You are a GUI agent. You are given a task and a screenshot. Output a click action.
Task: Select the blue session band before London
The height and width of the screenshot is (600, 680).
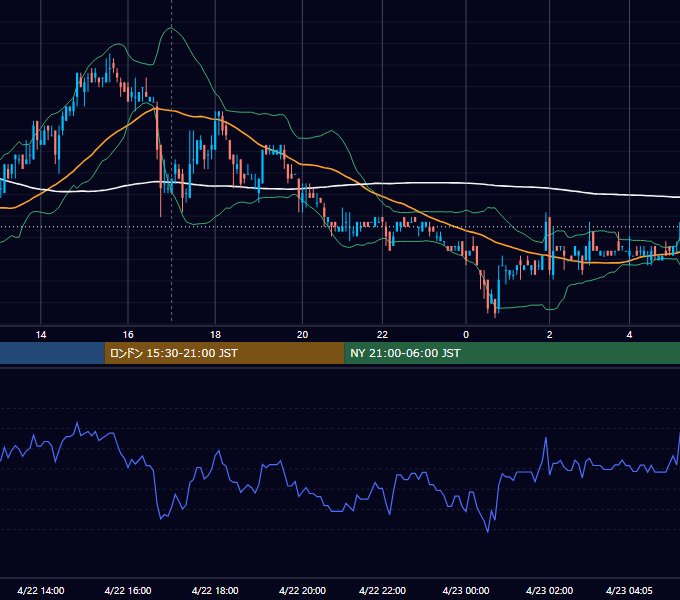(52, 353)
